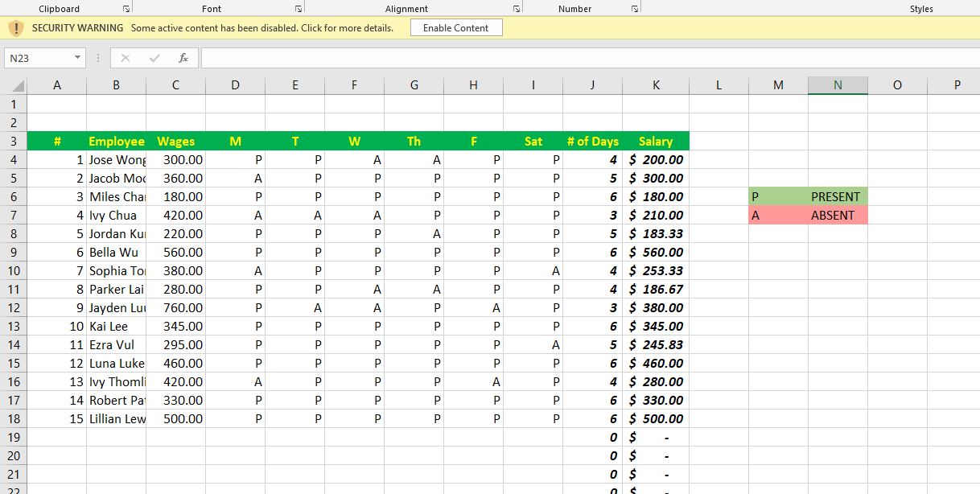Select the Ezra Vul employee cell

(117, 345)
